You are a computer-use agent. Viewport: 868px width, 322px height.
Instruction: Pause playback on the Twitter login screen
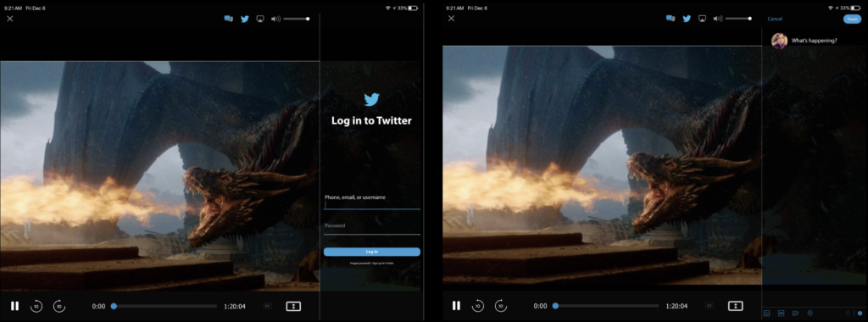pyautogui.click(x=15, y=306)
